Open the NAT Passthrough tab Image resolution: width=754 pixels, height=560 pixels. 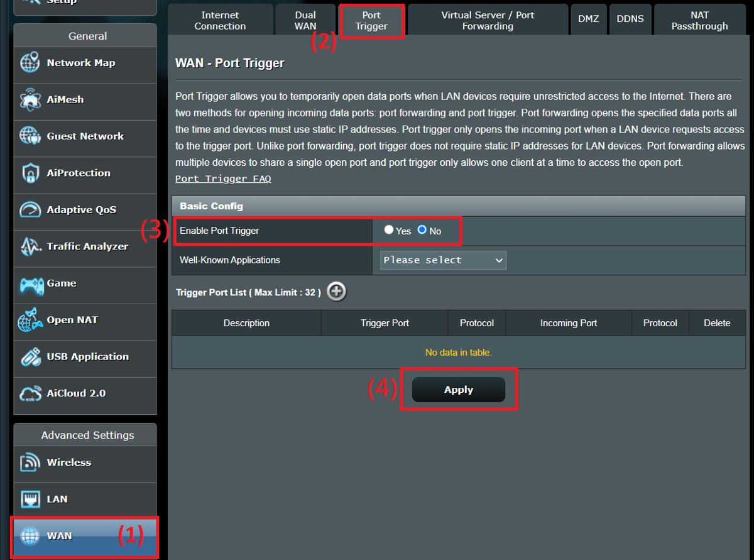coord(699,20)
